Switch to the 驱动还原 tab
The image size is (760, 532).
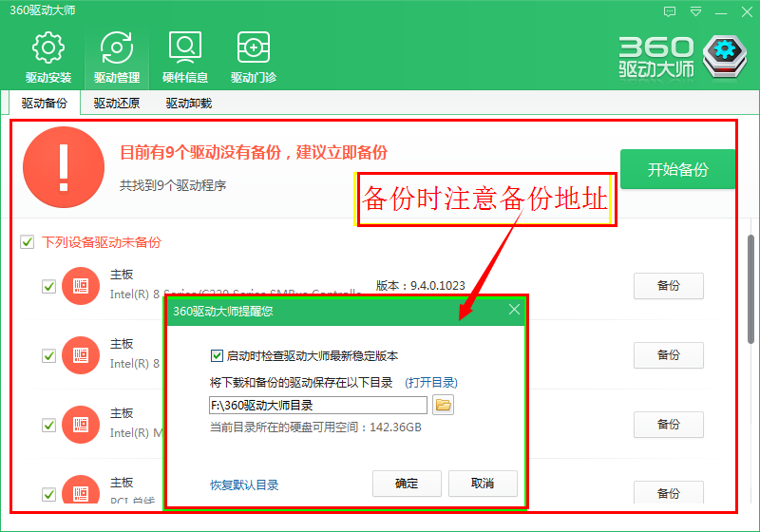[116, 104]
